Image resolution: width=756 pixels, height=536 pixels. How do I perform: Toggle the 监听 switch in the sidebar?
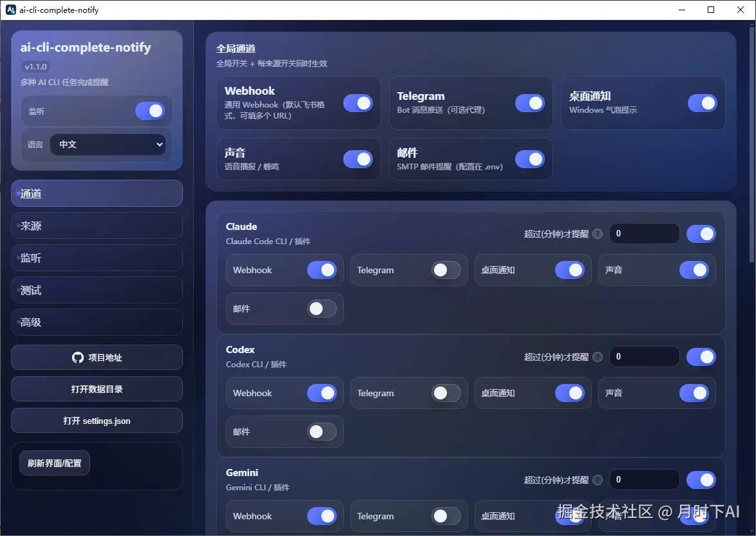point(150,111)
